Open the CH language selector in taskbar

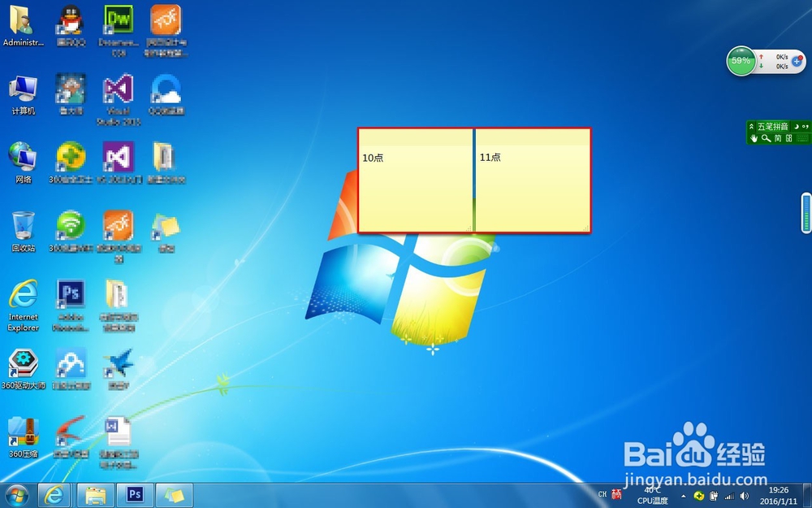(x=603, y=494)
